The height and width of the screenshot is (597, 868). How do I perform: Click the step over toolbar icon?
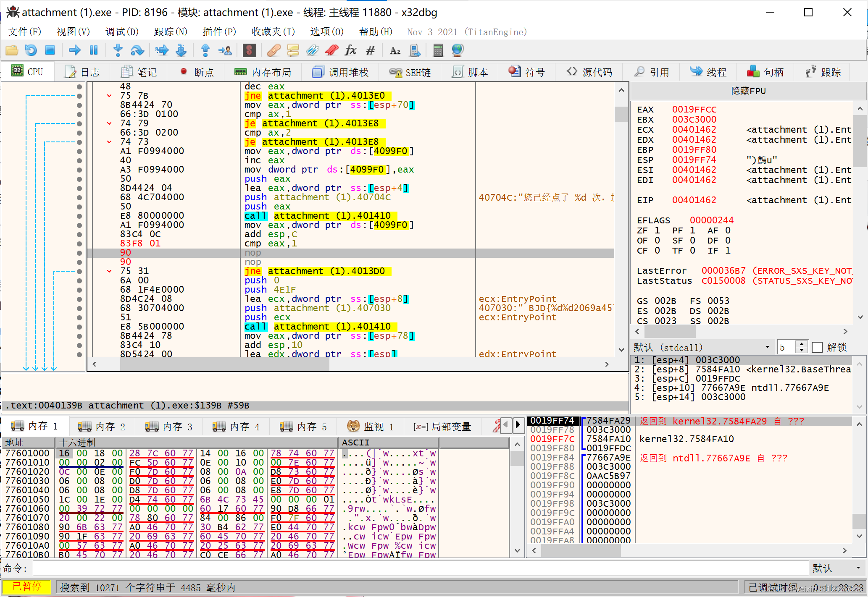click(x=137, y=50)
